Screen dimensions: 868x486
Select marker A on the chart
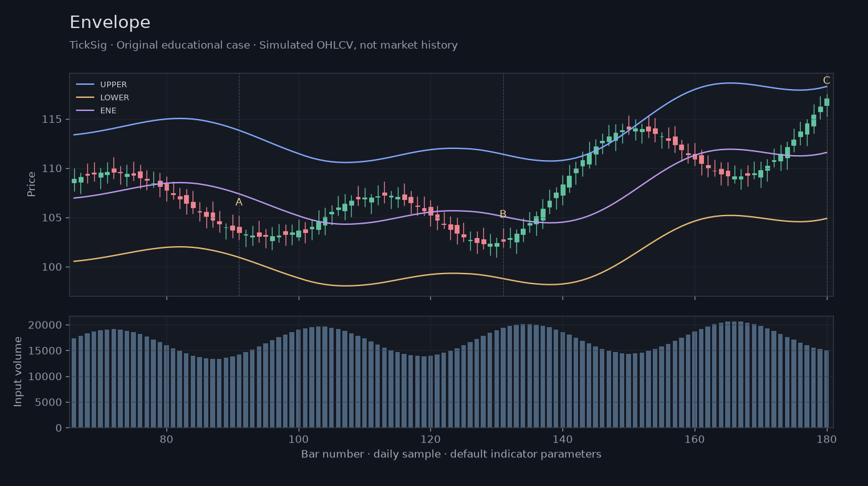(239, 202)
